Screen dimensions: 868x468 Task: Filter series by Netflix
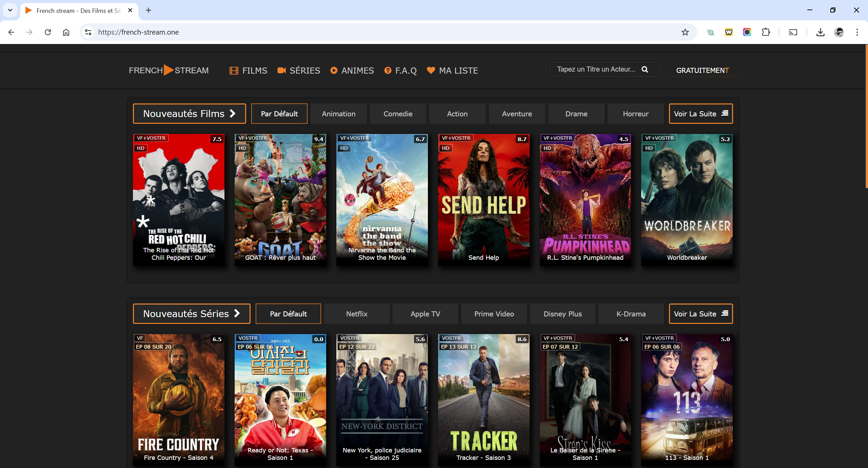(x=357, y=314)
